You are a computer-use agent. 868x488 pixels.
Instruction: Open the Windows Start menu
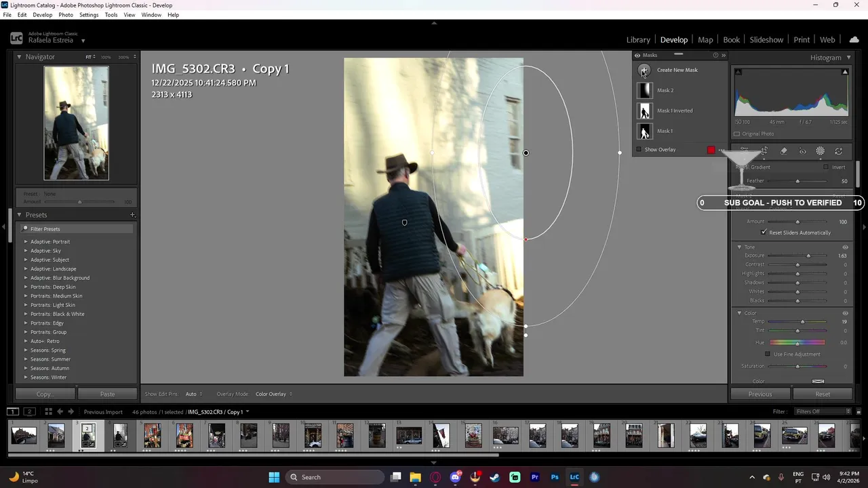[x=274, y=477]
